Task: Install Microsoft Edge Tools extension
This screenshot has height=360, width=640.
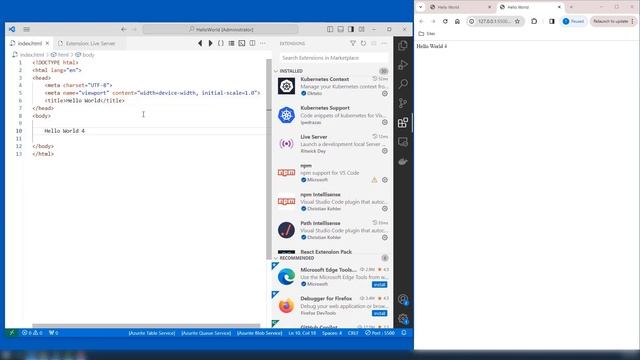Action: (x=380, y=284)
